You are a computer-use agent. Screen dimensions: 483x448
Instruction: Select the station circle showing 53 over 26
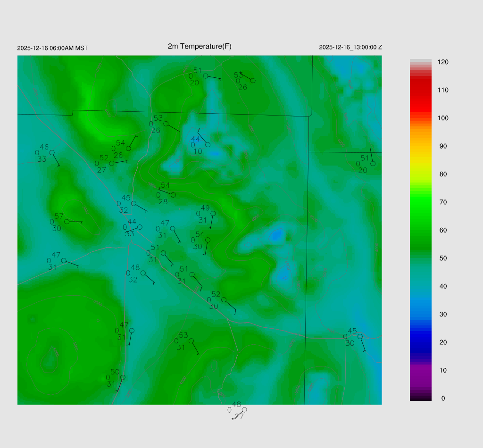tap(166, 124)
